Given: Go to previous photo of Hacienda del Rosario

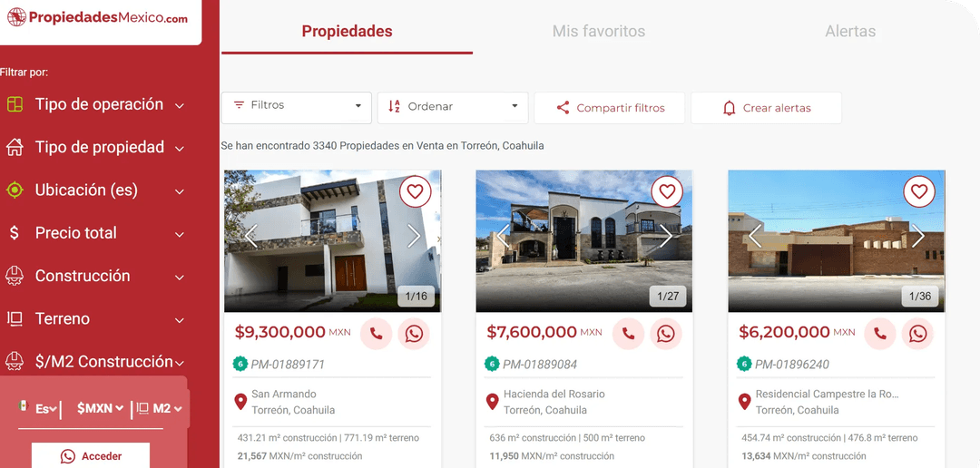Looking at the screenshot, I should point(503,236).
